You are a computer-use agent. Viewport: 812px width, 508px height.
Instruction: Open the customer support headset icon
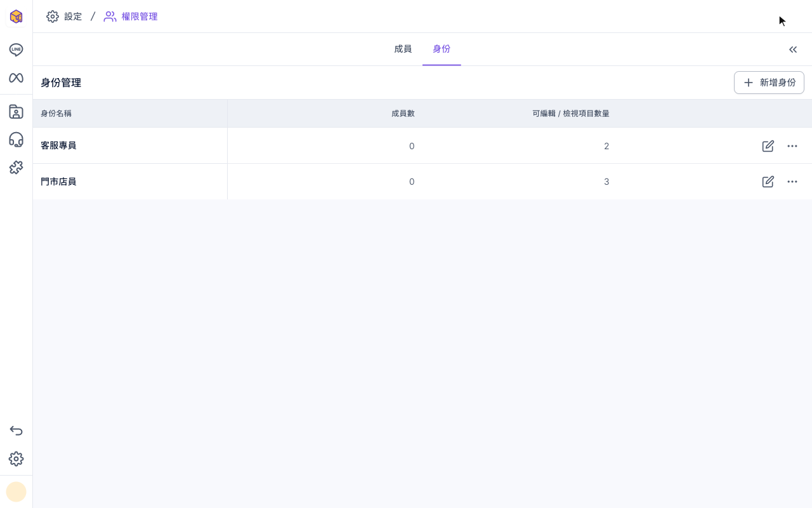(16, 140)
